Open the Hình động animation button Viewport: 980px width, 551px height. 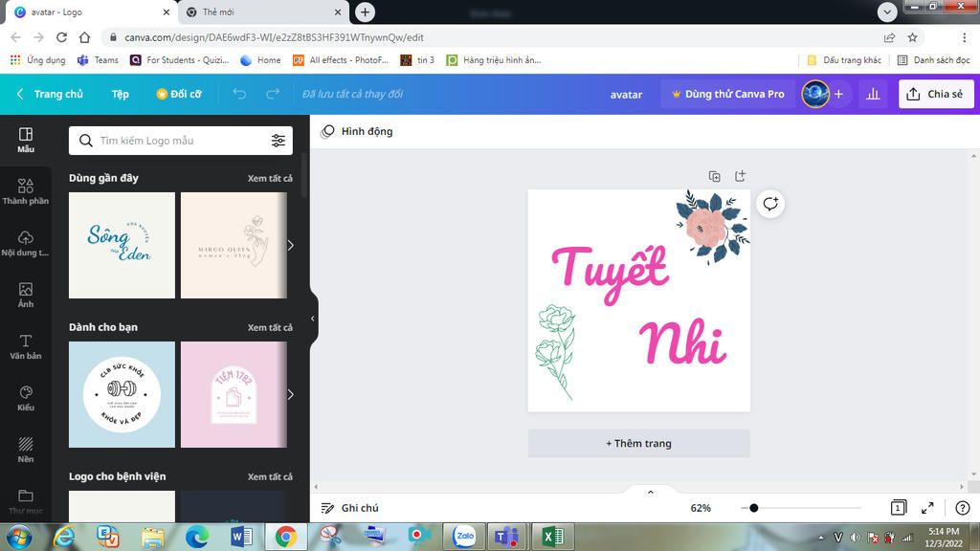[x=357, y=131]
